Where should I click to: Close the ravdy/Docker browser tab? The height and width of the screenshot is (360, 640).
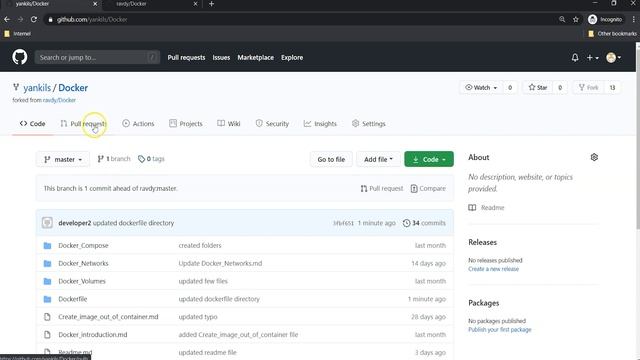point(195,4)
